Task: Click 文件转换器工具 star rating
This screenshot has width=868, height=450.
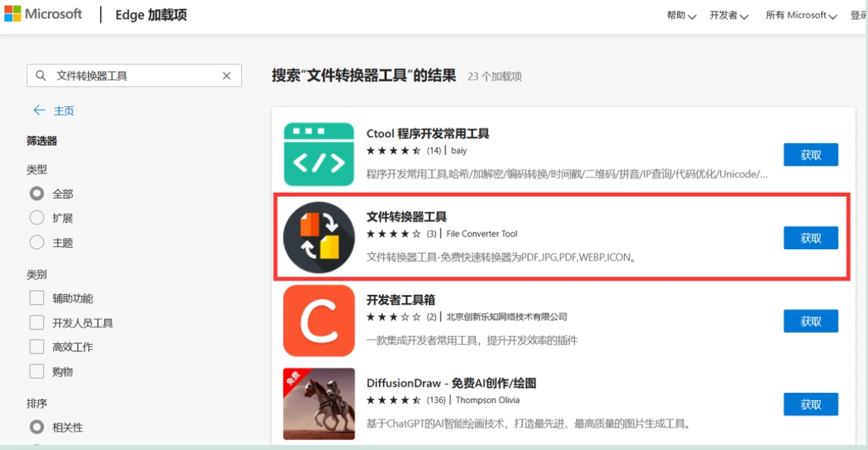Action: tap(393, 234)
